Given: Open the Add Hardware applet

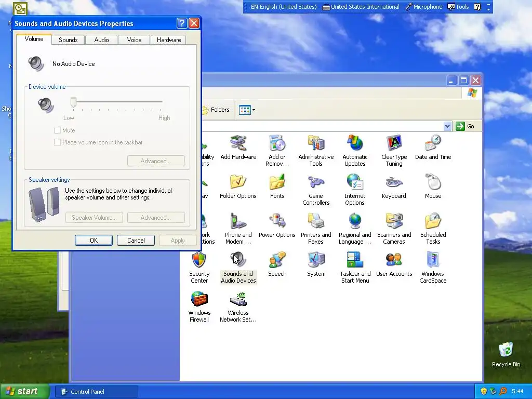Looking at the screenshot, I should pyautogui.click(x=238, y=147).
